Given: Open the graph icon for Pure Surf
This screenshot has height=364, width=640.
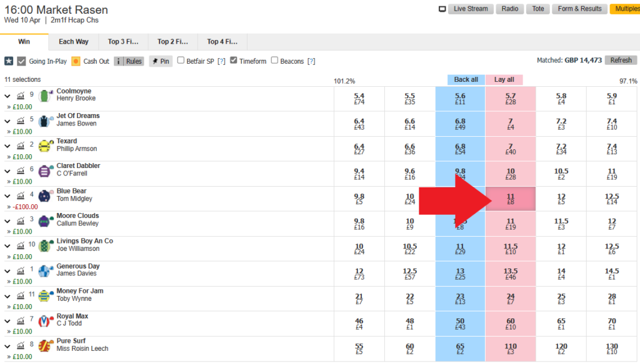Looking at the screenshot, I should point(21,346).
